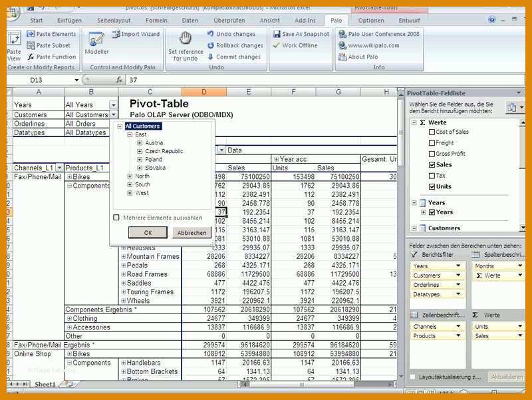Click the About Palo icon
532x400 pixels.
click(x=342, y=57)
